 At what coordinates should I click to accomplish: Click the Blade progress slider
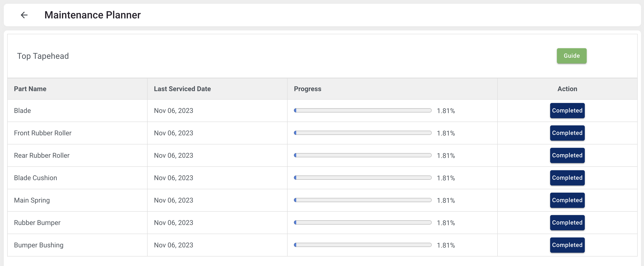[x=363, y=111]
